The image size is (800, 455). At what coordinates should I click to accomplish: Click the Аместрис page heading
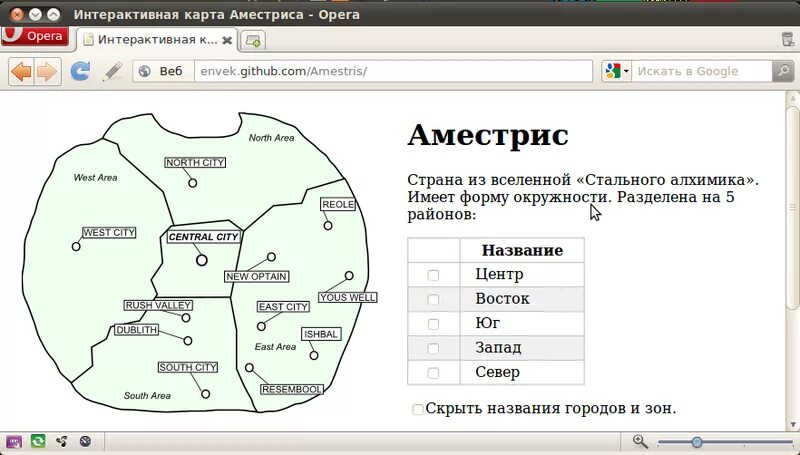coord(488,135)
